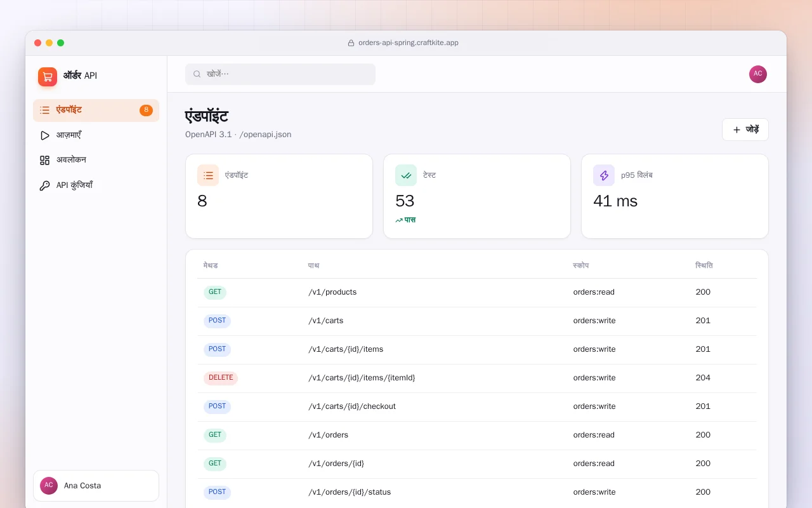Click the /v1/orders/{id}/status path
The height and width of the screenshot is (508, 812).
click(350, 492)
